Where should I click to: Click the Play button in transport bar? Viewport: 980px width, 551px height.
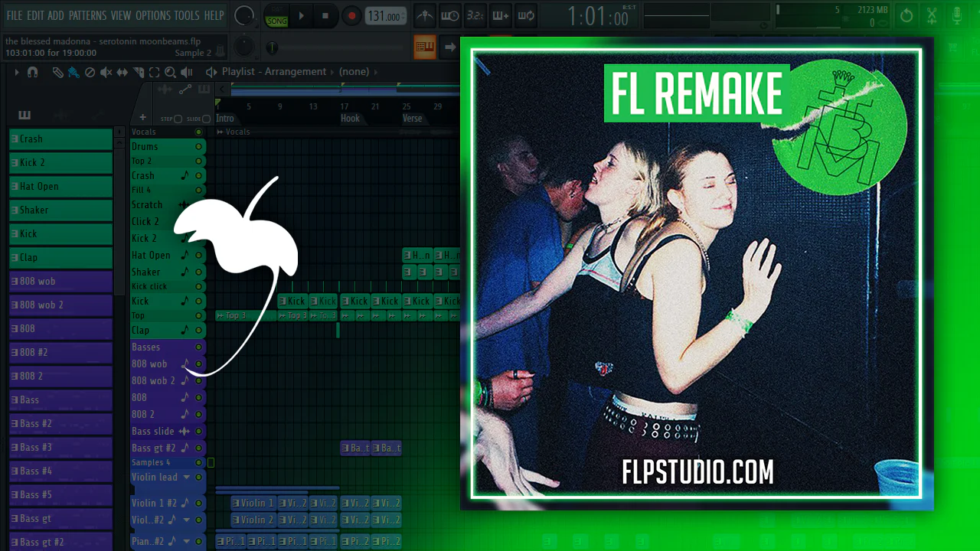[x=301, y=15]
